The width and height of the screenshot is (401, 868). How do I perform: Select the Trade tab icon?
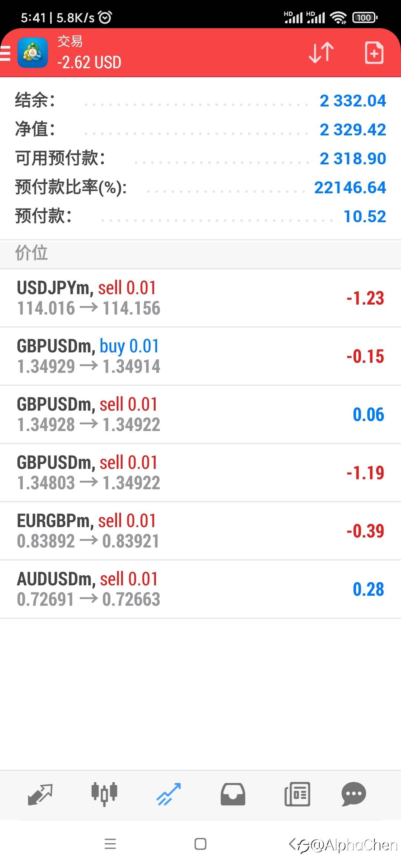[x=169, y=794]
